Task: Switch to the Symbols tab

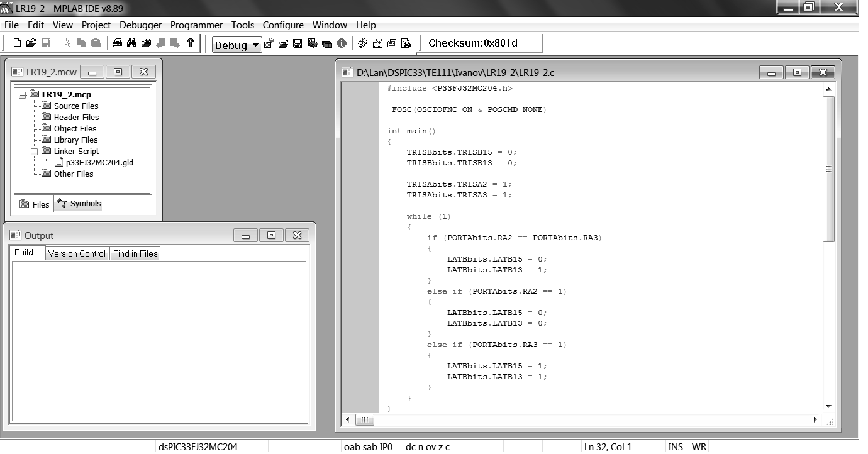Action: pyautogui.click(x=79, y=204)
